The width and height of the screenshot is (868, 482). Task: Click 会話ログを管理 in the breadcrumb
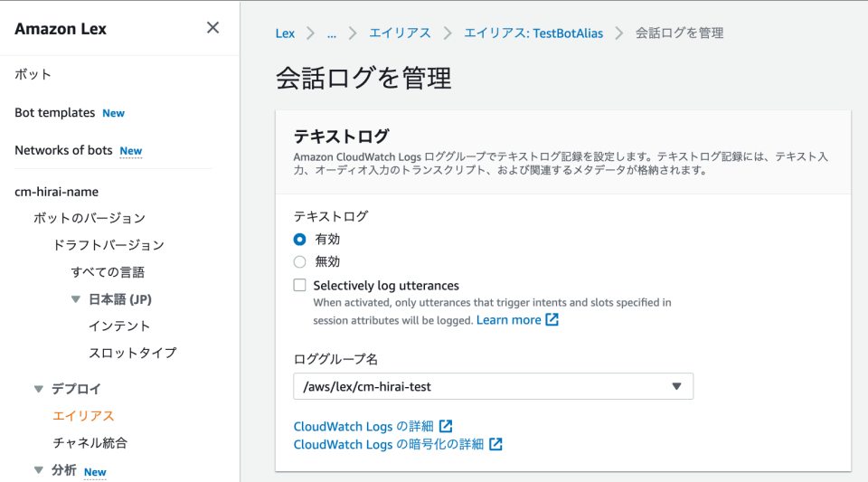point(679,33)
